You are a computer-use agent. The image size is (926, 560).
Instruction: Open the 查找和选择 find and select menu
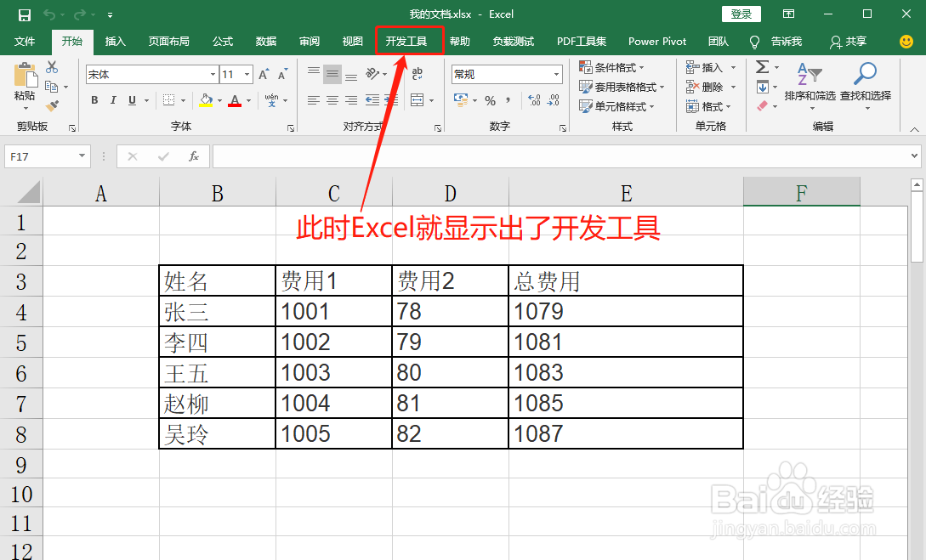[x=865, y=86]
